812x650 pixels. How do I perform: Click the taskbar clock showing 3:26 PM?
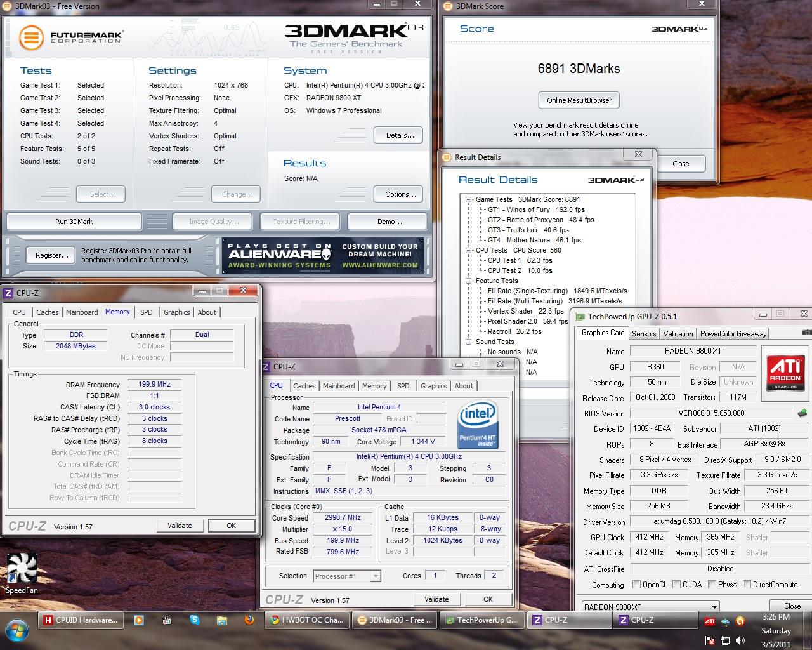click(776, 617)
